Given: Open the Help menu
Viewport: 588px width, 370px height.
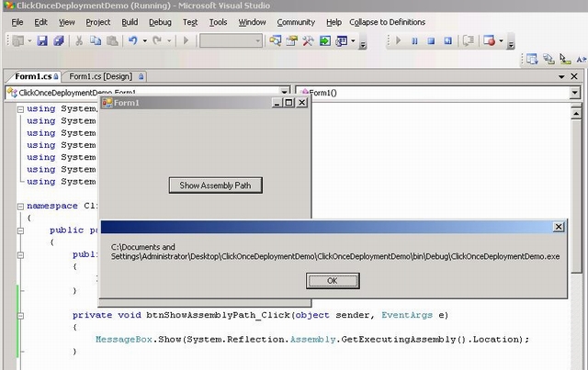Looking at the screenshot, I should [x=334, y=22].
